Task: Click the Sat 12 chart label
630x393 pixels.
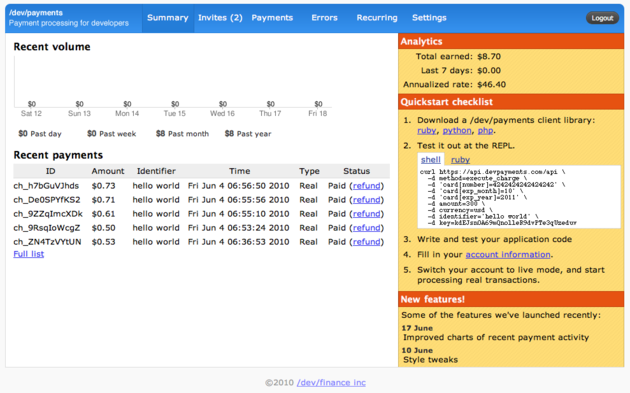Action: tap(31, 114)
